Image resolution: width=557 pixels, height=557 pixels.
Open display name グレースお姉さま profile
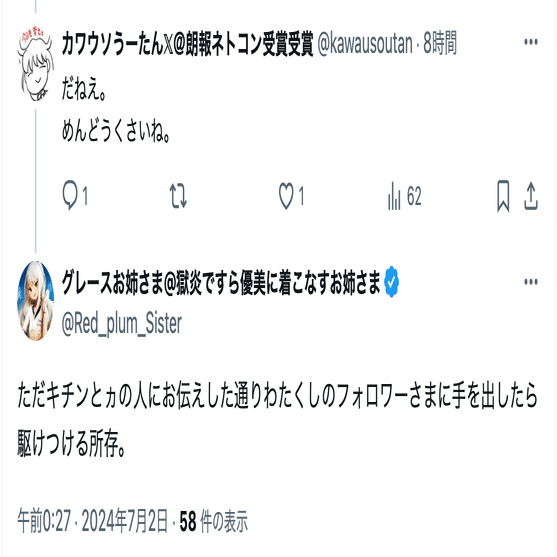(x=221, y=282)
